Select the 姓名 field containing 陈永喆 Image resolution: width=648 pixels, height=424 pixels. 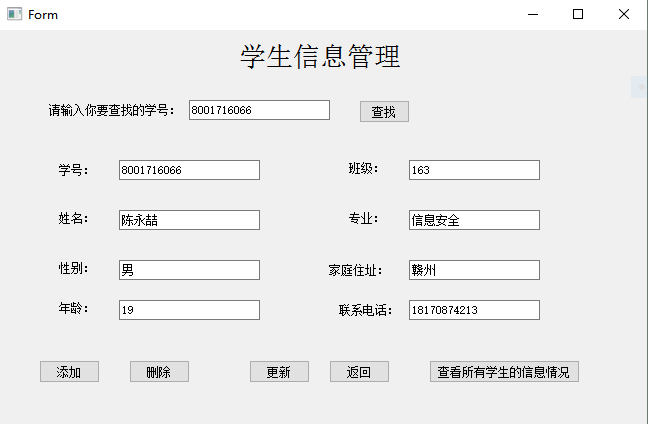click(x=189, y=220)
